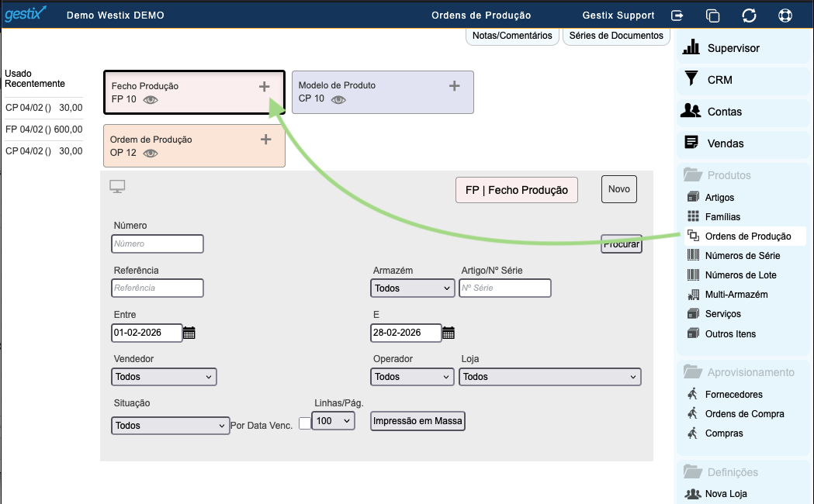The image size is (814, 504).
Task: Click the Referência input field
Action: [158, 288]
